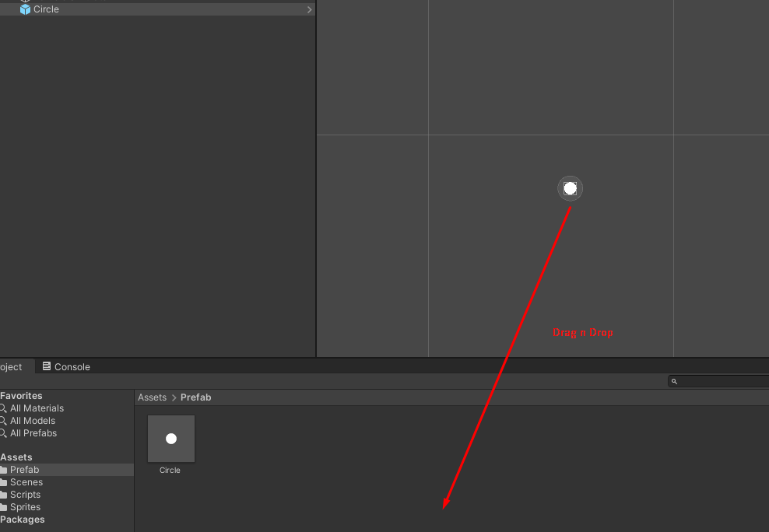
Task: Click the Prefab folder icon
Action: click(x=3, y=470)
